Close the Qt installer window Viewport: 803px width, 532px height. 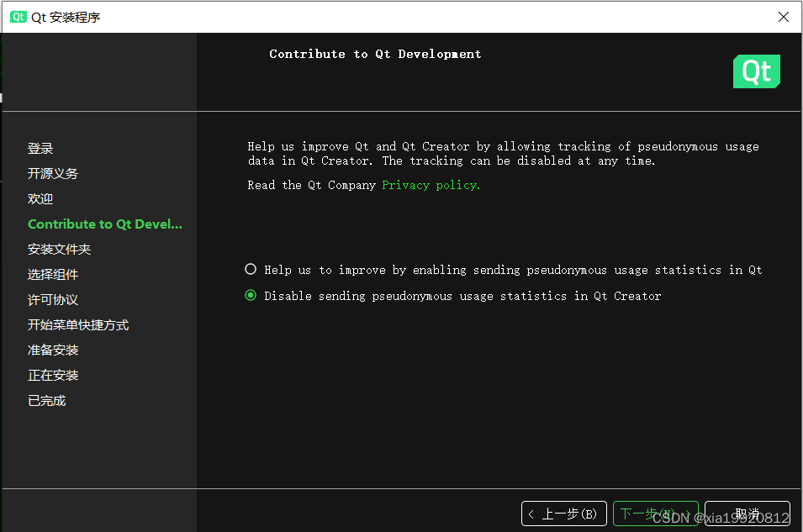click(783, 17)
